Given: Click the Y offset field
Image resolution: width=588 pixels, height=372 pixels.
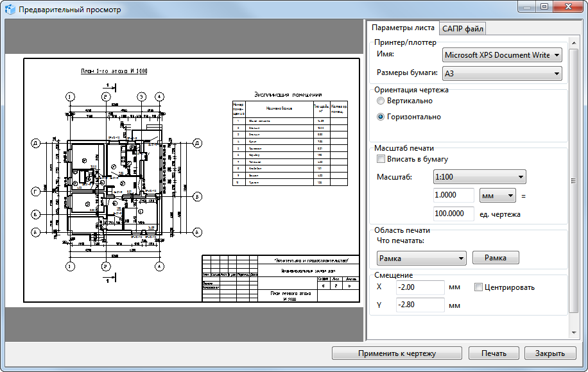Looking at the screenshot, I should click(x=420, y=305).
